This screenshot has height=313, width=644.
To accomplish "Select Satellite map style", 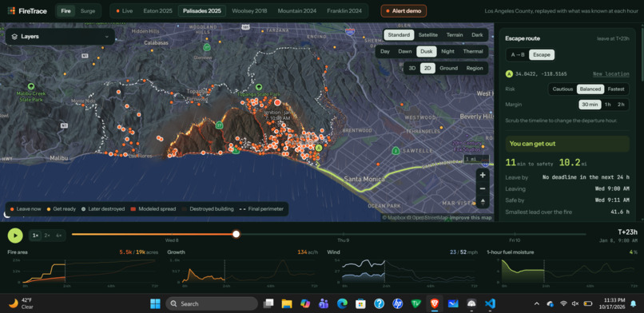I will [428, 35].
